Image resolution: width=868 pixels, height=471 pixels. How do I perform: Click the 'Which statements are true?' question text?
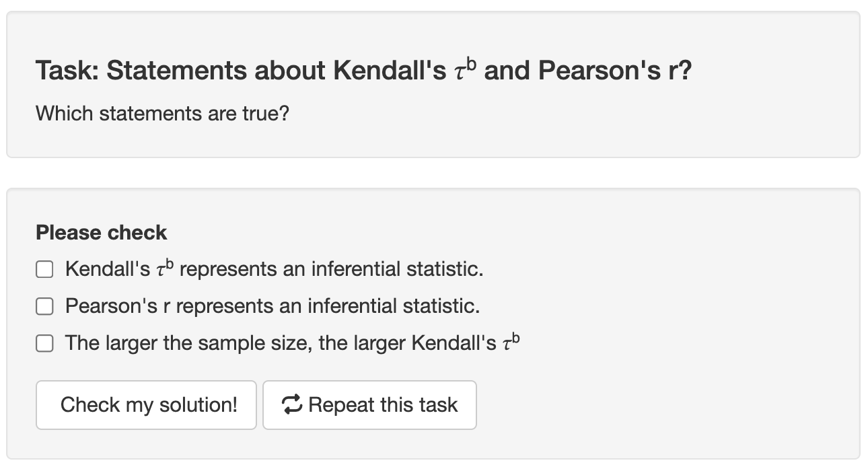point(162,113)
